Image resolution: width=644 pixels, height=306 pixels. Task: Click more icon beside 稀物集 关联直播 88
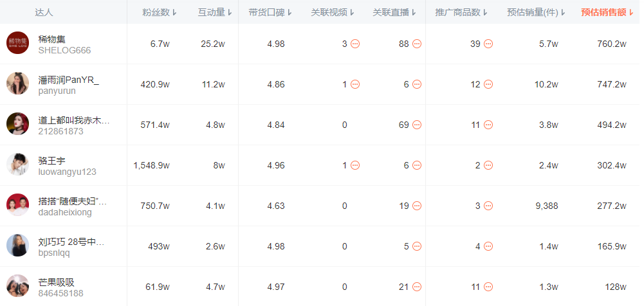(x=417, y=44)
